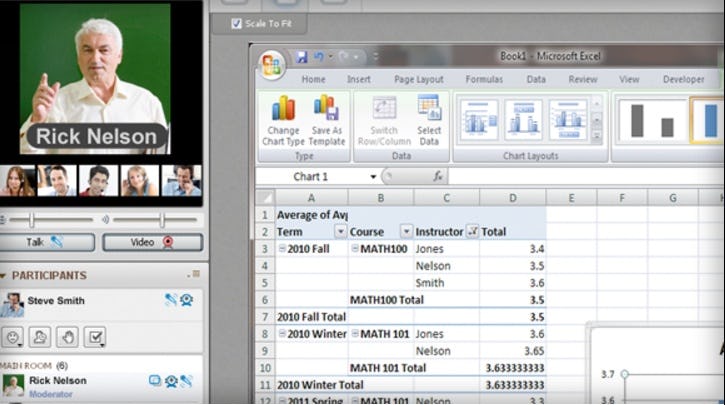Collapse the 2010 Fall group
The height and width of the screenshot is (405, 725).
click(x=282, y=248)
